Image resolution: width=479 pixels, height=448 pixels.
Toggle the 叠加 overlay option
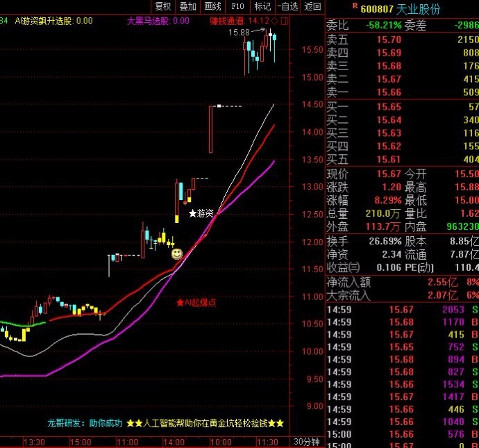pyautogui.click(x=187, y=6)
